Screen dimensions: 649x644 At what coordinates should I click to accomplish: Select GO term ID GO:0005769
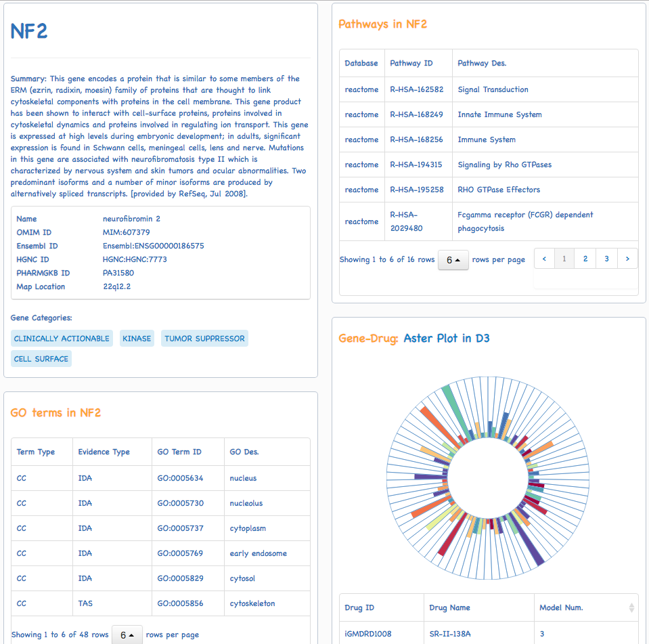coord(180,553)
